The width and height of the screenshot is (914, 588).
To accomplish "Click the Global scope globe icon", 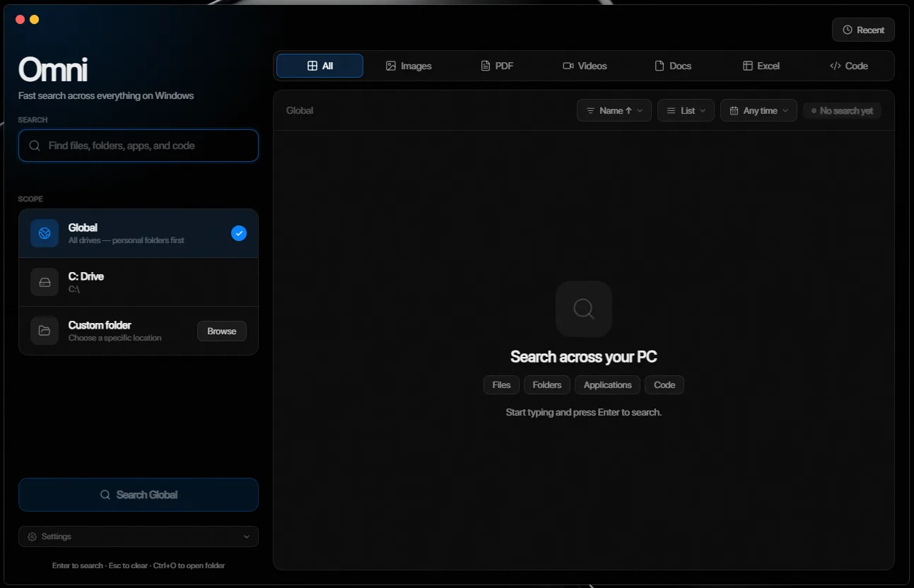I will pyautogui.click(x=45, y=233).
